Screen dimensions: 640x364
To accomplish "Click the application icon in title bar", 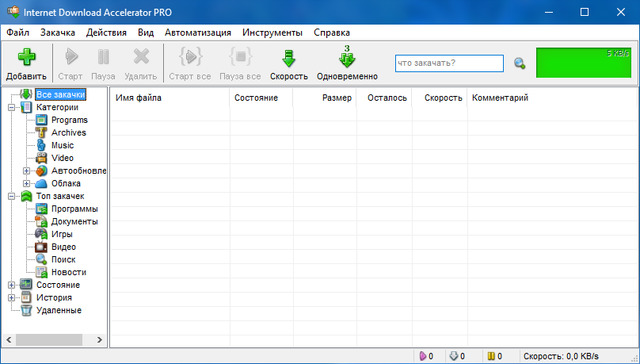I will [x=13, y=12].
